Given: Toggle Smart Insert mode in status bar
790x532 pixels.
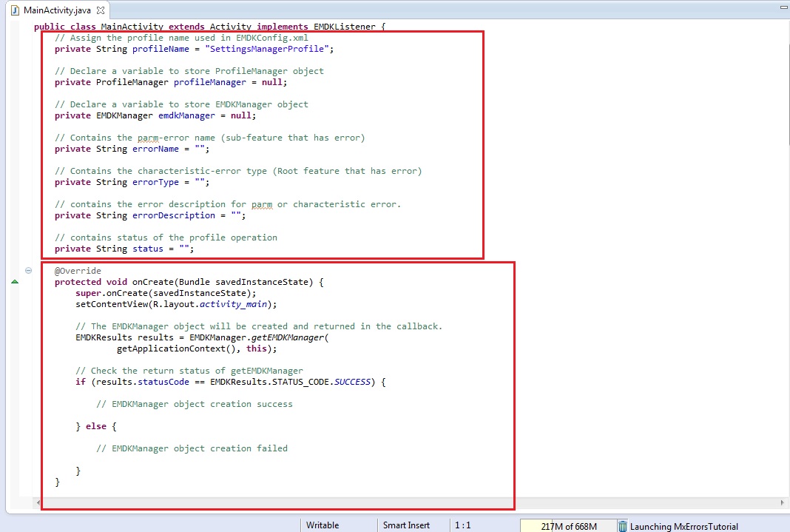Looking at the screenshot, I should 406,525.
